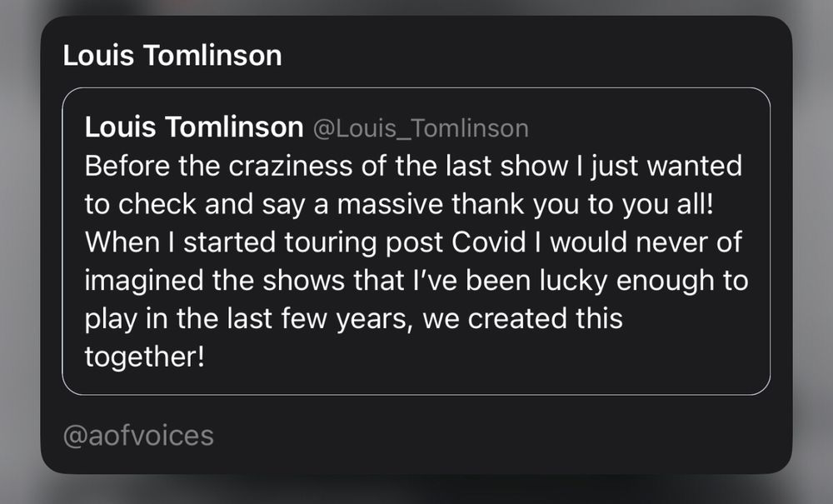
Task: Click empty space right of 'together!' inside card
Action: pyautogui.click(x=500, y=358)
